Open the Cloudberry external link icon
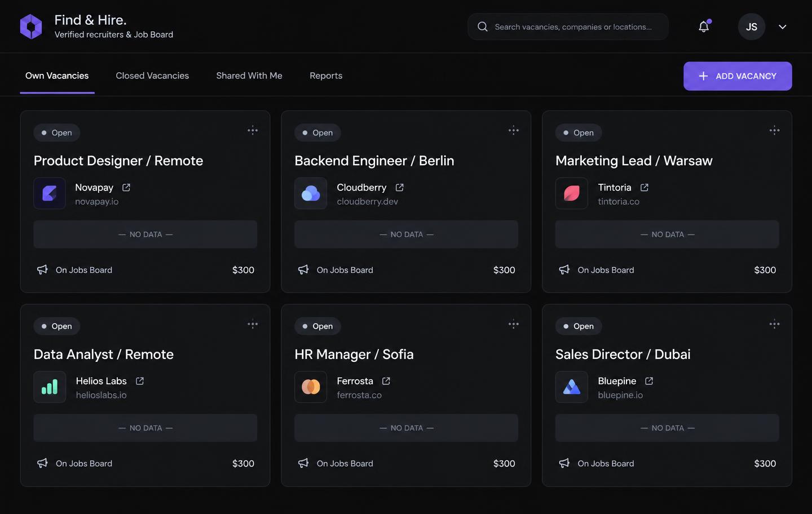This screenshot has width=812, height=514. [x=400, y=187]
